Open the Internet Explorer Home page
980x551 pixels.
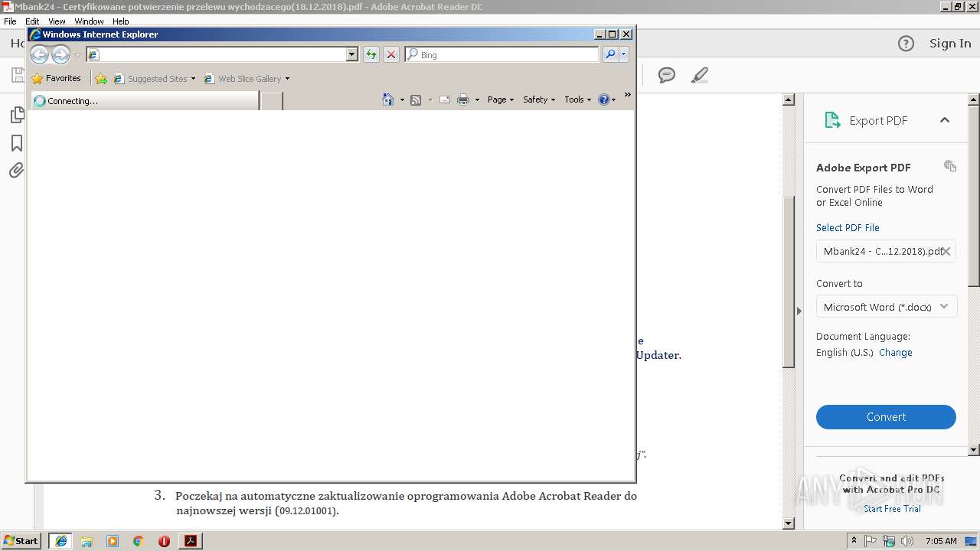point(388,99)
